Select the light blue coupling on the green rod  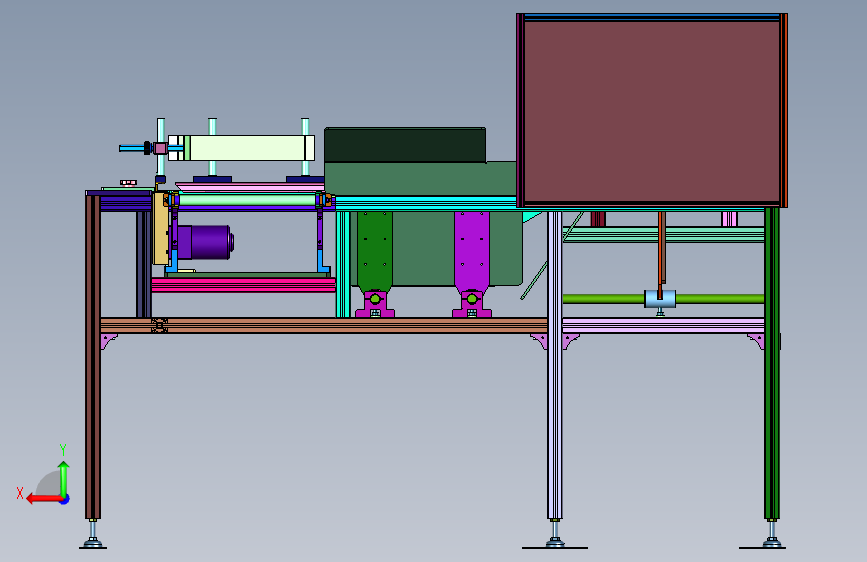[660, 299]
